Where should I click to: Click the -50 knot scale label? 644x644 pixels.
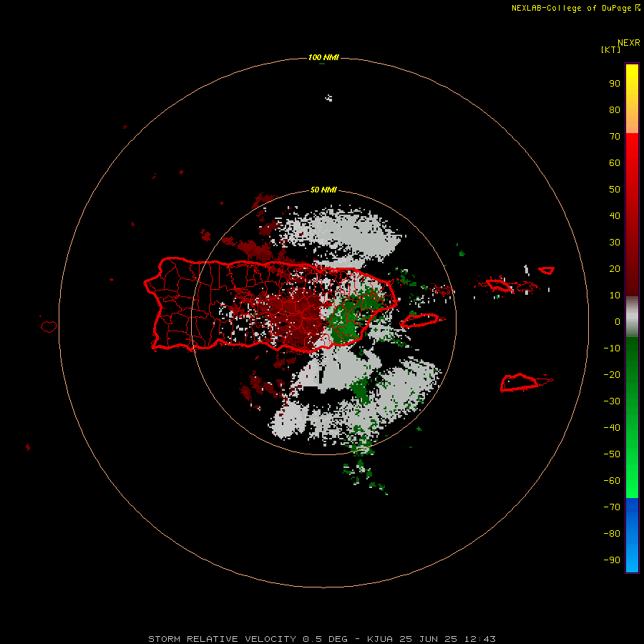(612, 454)
